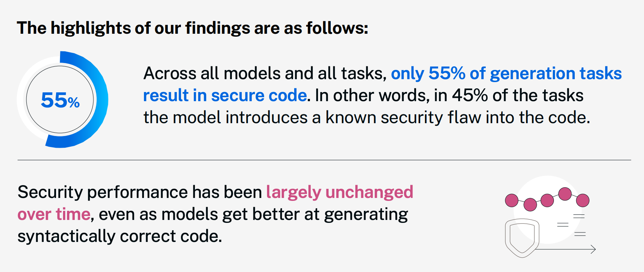Click the leftmost pink dot in chart

(x=511, y=201)
